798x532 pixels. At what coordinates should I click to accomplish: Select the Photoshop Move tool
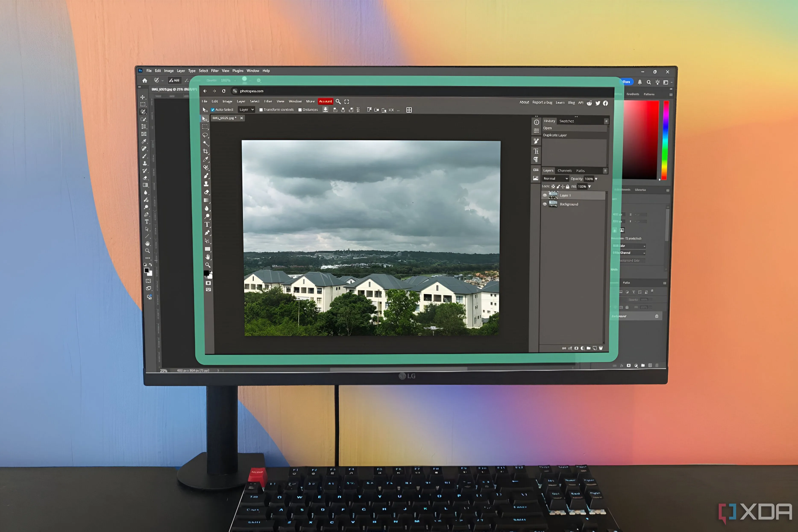click(143, 97)
